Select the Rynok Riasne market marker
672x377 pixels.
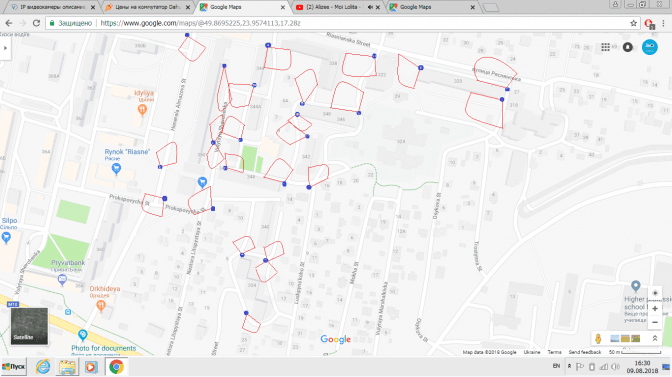click(116, 169)
